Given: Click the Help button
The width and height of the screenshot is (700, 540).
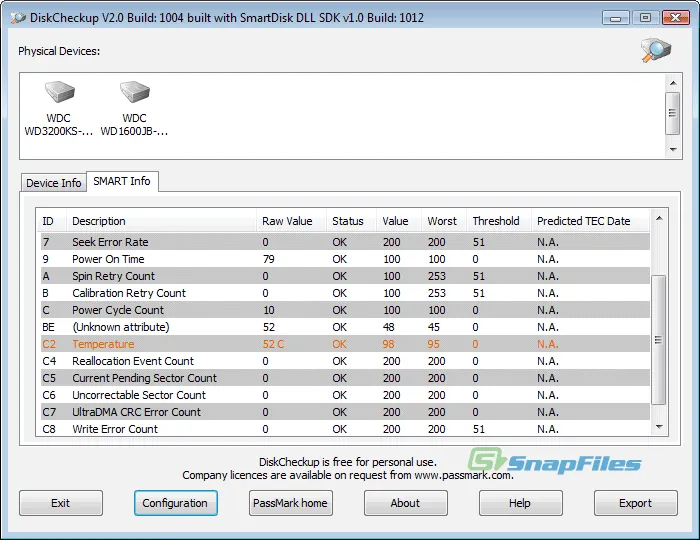Looking at the screenshot, I should [521, 503].
